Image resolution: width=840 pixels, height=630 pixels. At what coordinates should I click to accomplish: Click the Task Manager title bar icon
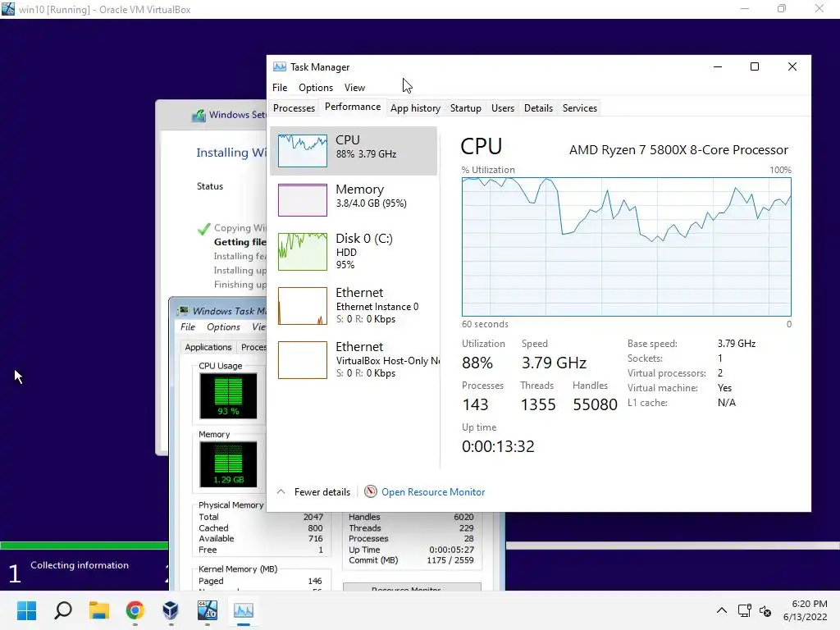coord(280,67)
